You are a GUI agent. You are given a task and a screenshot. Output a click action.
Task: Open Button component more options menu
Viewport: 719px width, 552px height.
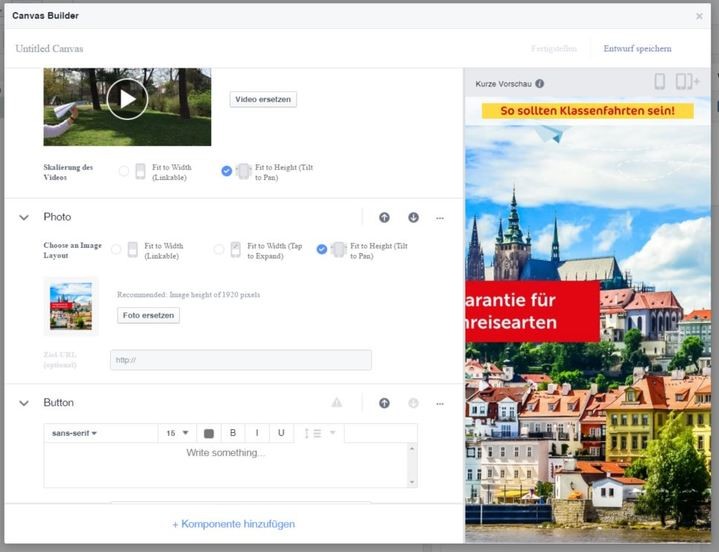click(x=440, y=404)
